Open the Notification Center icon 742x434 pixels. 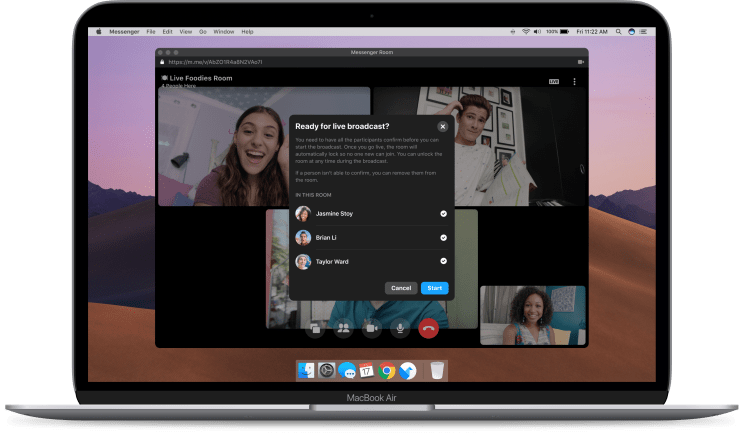pyautogui.click(x=644, y=32)
